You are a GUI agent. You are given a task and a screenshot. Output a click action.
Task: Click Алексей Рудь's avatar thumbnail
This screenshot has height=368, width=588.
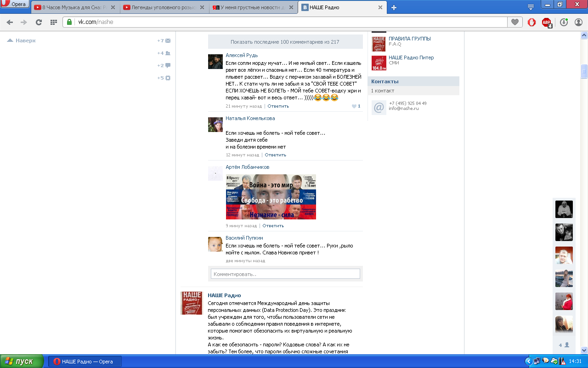pyautogui.click(x=215, y=62)
